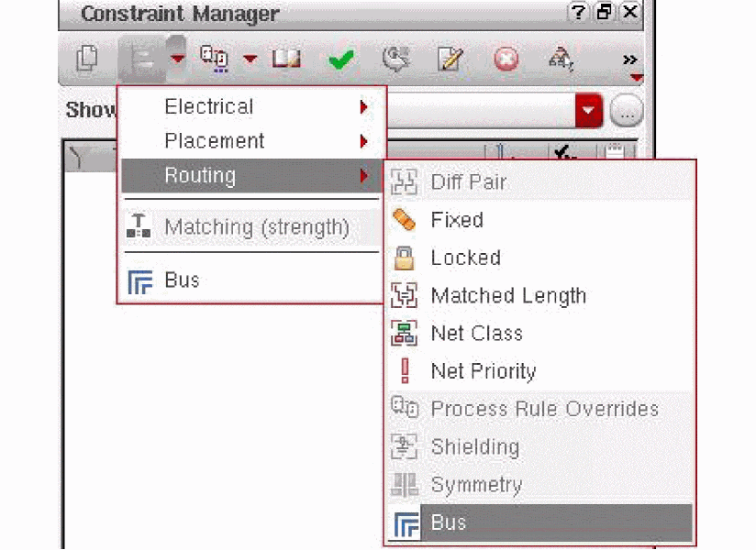Click the red delete constraint icon
Screen dimensions: 756x550
506,60
